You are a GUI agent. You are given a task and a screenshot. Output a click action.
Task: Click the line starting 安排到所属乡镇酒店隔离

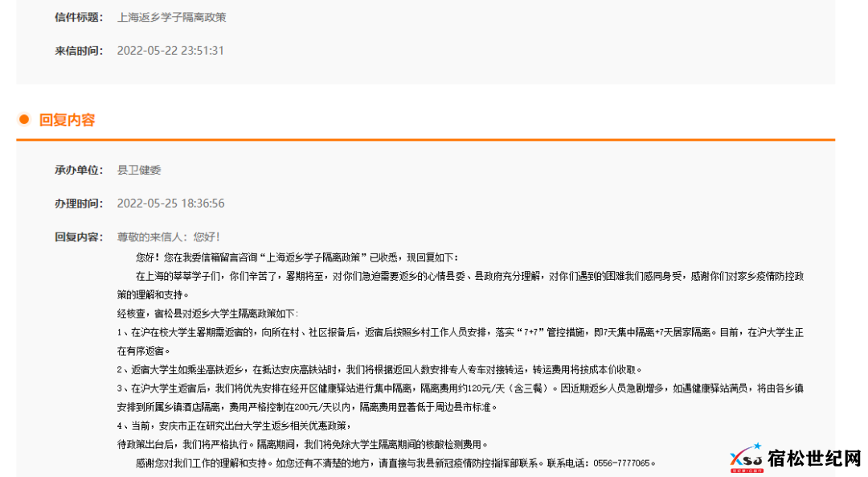click(x=308, y=407)
